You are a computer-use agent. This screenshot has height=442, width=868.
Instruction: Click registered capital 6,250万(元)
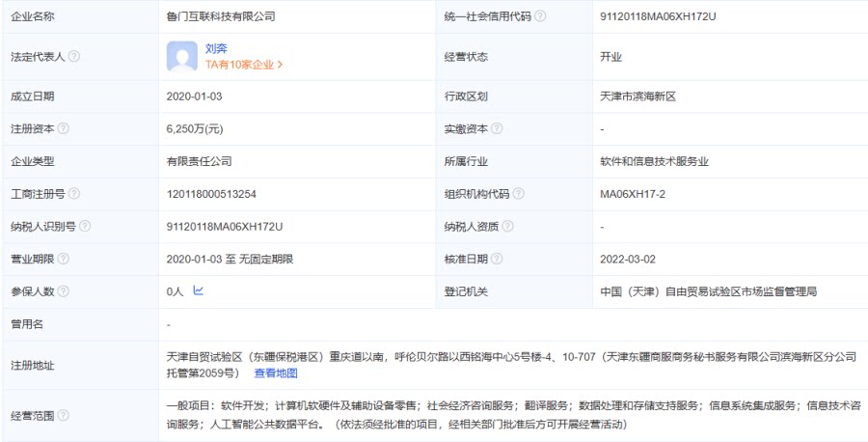click(195, 129)
